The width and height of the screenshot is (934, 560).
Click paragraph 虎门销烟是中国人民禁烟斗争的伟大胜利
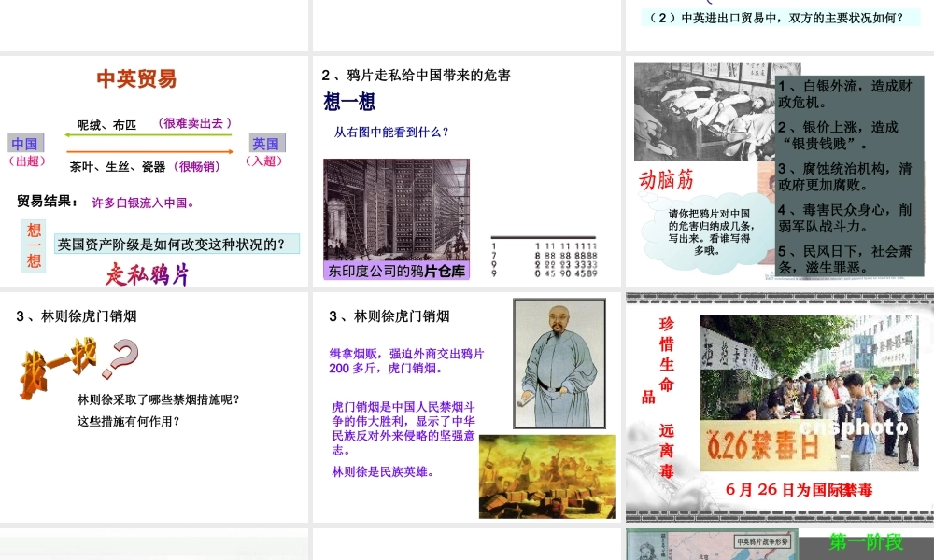[x=403, y=428]
